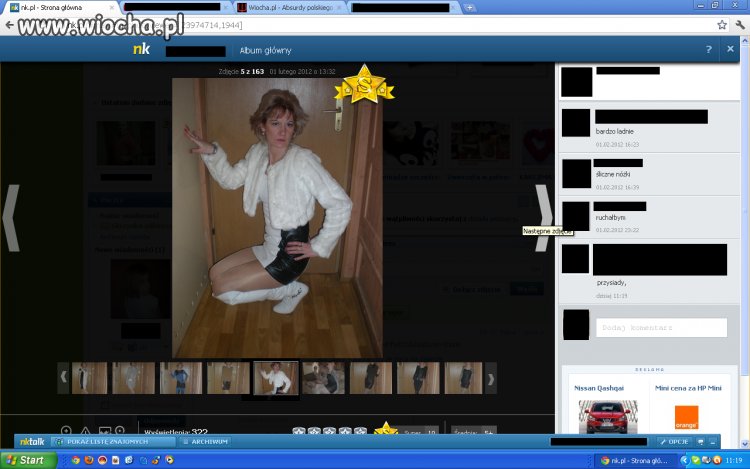Click the nk logo in the header
This screenshot has height=469, width=750.
142,49
